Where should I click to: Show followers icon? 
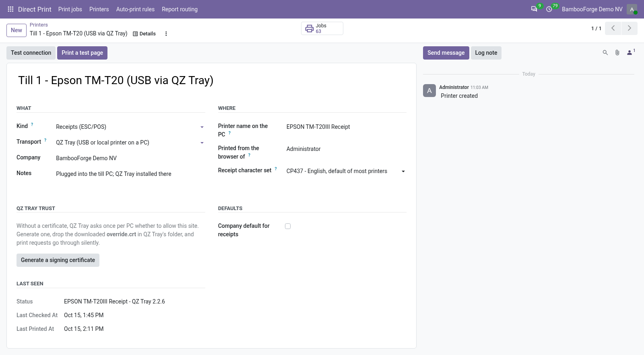[631, 52]
